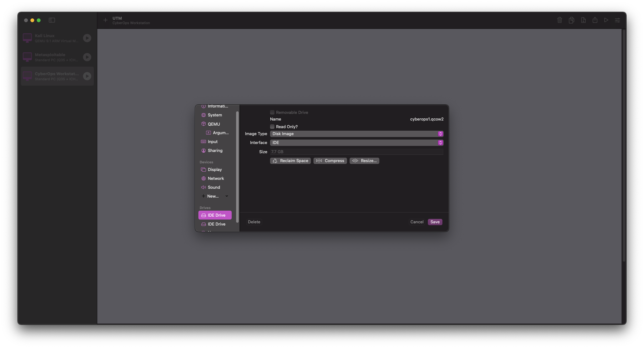
Task: Click the Size field showing 7.7 GB
Action: coord(357,152)
